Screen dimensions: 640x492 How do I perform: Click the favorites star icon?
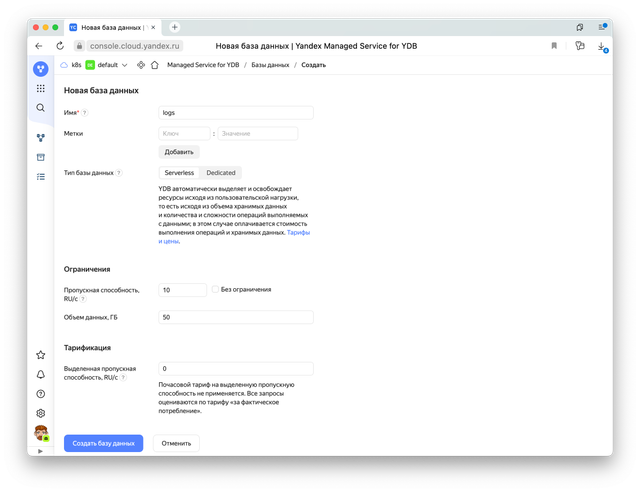[41, 354]
